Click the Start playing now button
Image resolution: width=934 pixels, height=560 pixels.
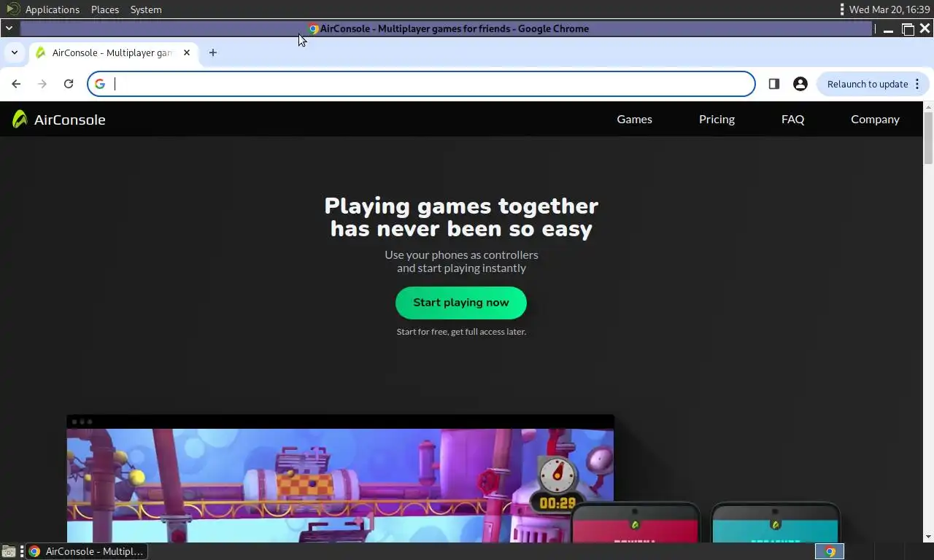461,303
